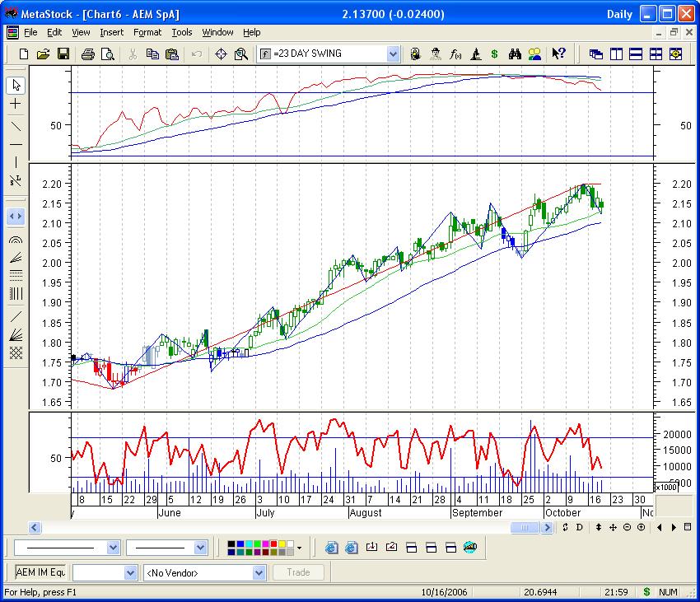Click the chart horizontal scrollbar left arrow
This screenshot has height=602, width=700.
tap(35, 528)
